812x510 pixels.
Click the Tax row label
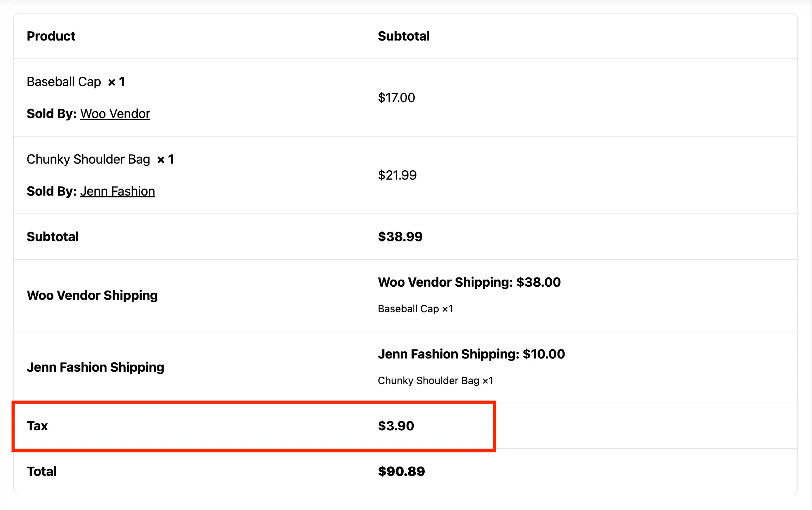(37, 426)
